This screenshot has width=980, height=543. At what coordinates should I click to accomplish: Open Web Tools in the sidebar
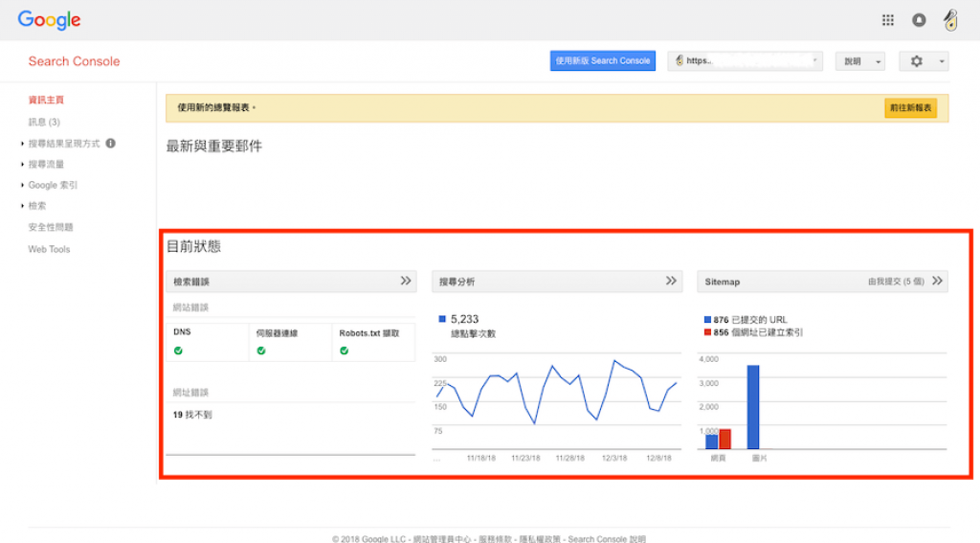click(49, 249)
